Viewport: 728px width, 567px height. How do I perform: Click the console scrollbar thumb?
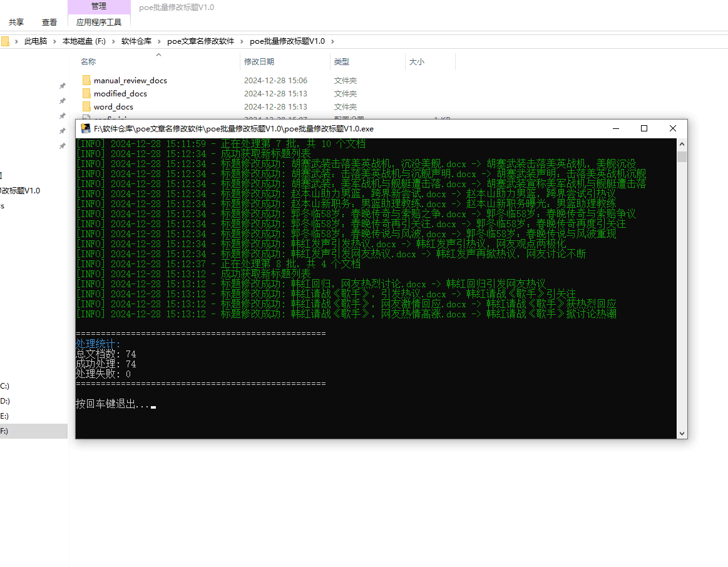(x=682, y=156)
